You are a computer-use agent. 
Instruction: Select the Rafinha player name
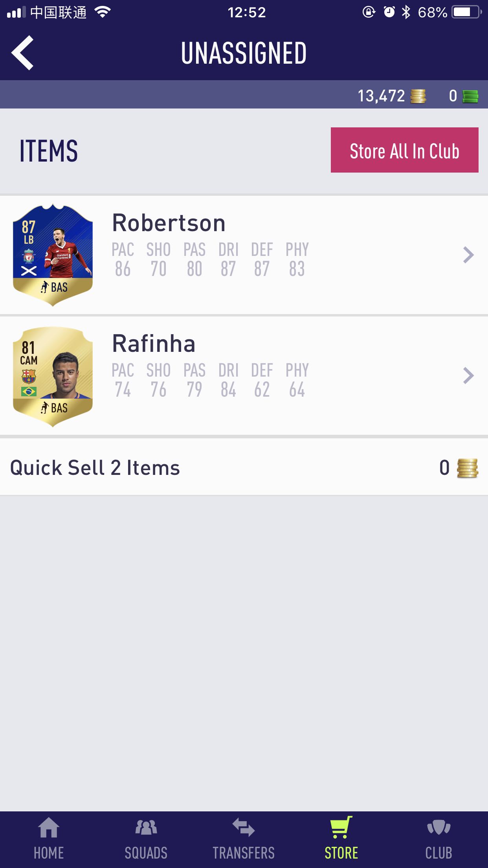(x=154, y=344)
